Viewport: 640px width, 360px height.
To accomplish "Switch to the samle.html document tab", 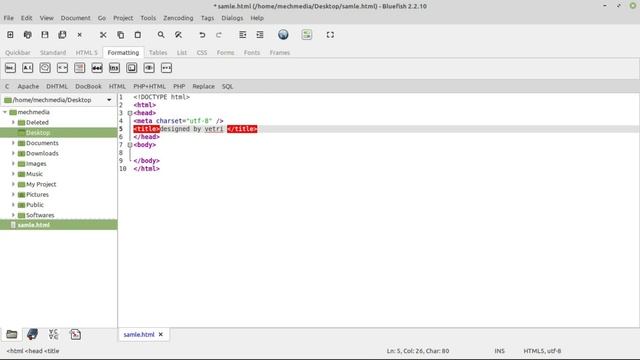I will (139, 334).
